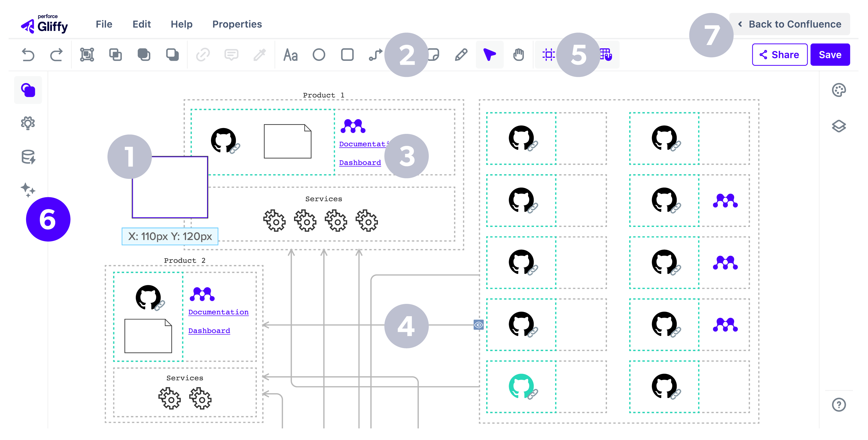Image resolution: width=868 pixels, height=440 pixels.
Task: Select the Rectangle shape tool
Action: pos(347,55)
